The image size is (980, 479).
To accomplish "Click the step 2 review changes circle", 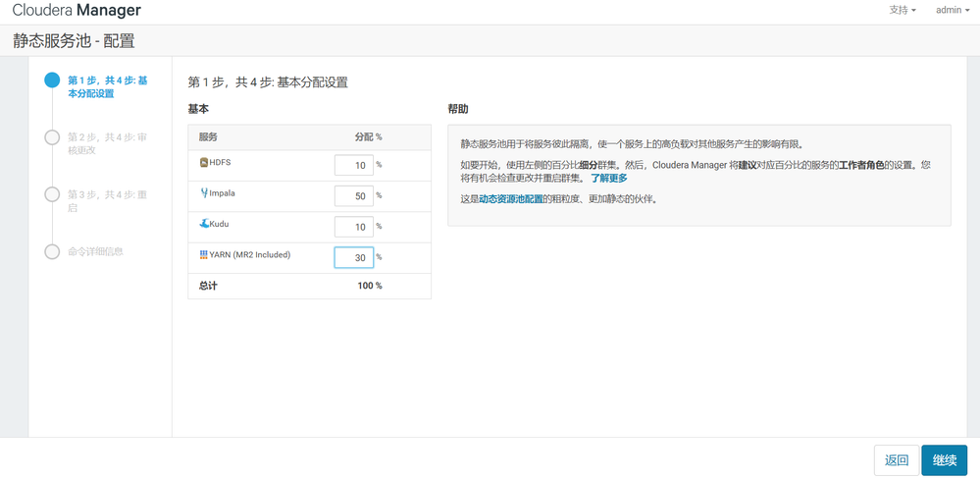I will (52, 137).
